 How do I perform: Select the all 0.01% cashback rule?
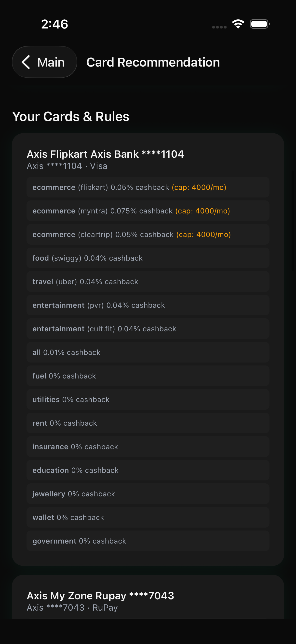tap(148, 352)
